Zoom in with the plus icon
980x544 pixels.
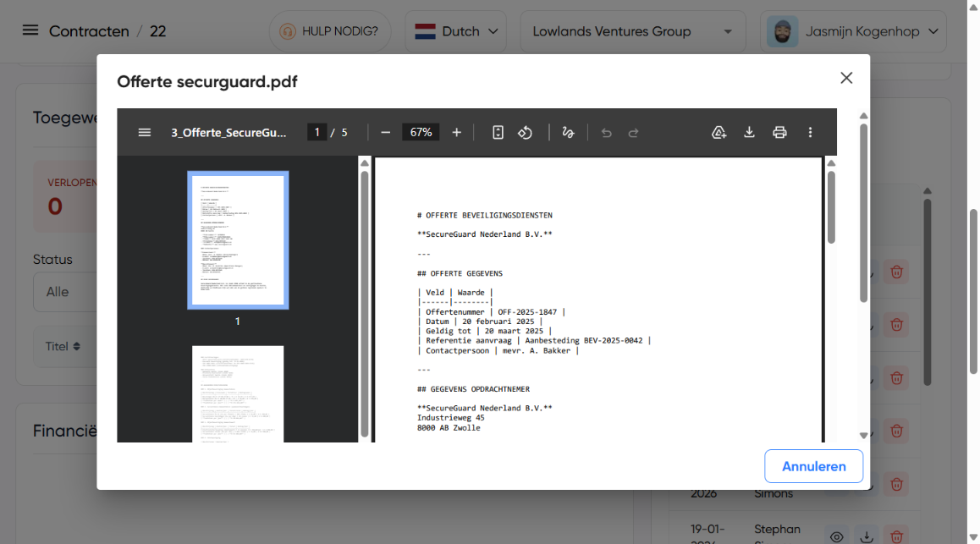click(456, 132)
